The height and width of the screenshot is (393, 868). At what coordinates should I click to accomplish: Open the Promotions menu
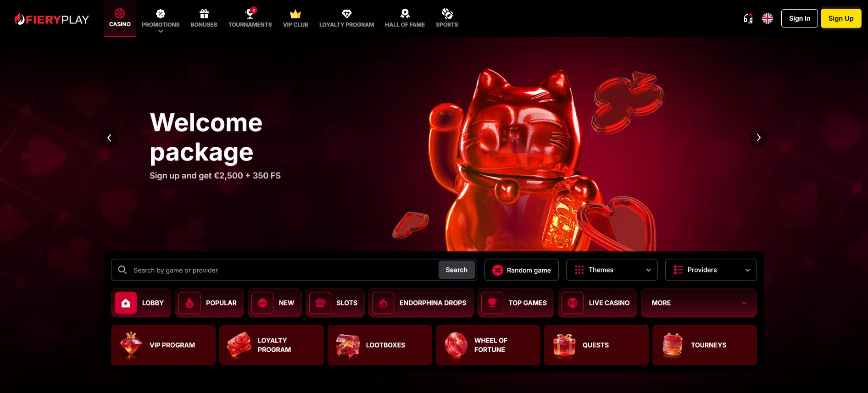click(161, 19)
